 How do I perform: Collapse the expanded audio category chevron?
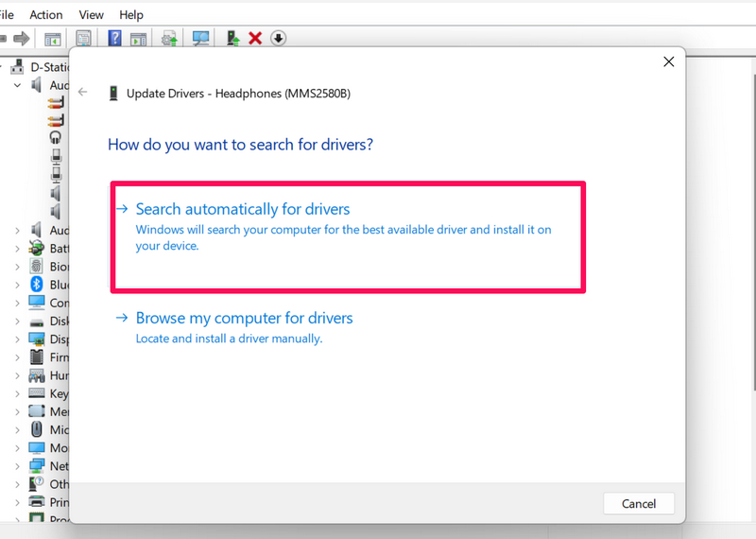pos(17,85)
